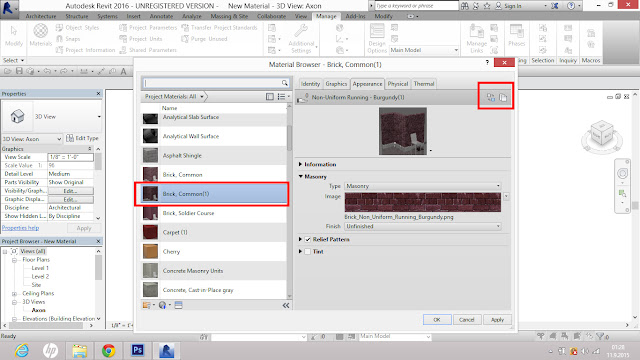Enable the Tint checkbox
Image resolution: width=640 pixels, height=360 pixels.
[x=308, y=252]
